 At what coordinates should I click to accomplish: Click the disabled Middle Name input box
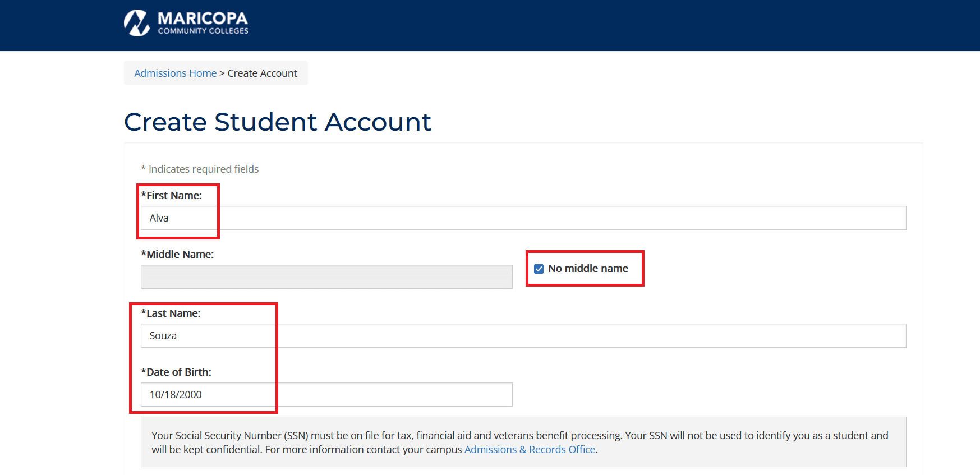pyautogui.click(x=326, y=277)
